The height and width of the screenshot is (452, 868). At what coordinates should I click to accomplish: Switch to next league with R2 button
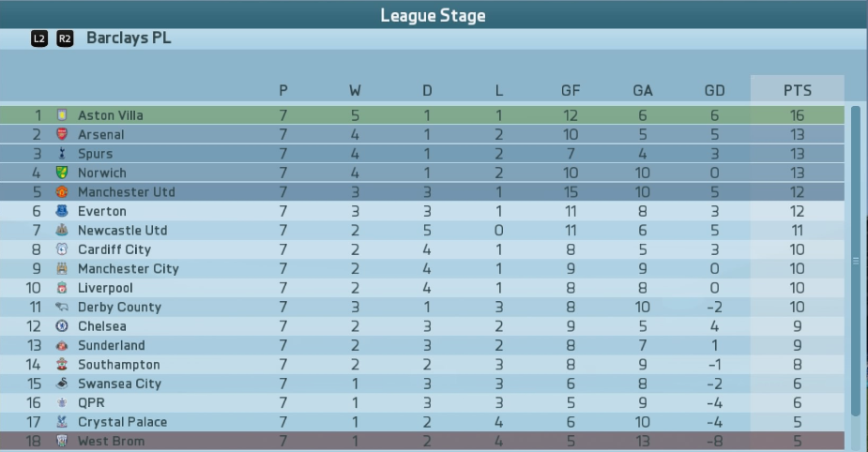[x=65, y=38]
